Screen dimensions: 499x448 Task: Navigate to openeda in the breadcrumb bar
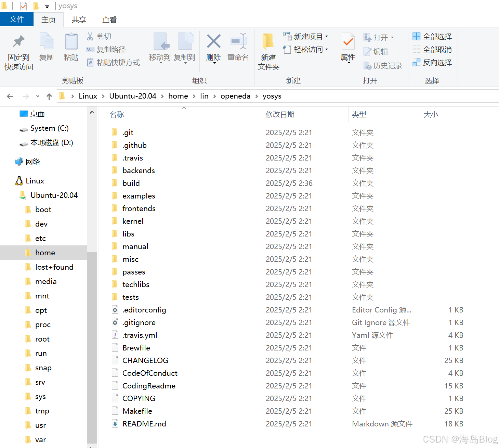pyautogui.click(x=235, y=96)
